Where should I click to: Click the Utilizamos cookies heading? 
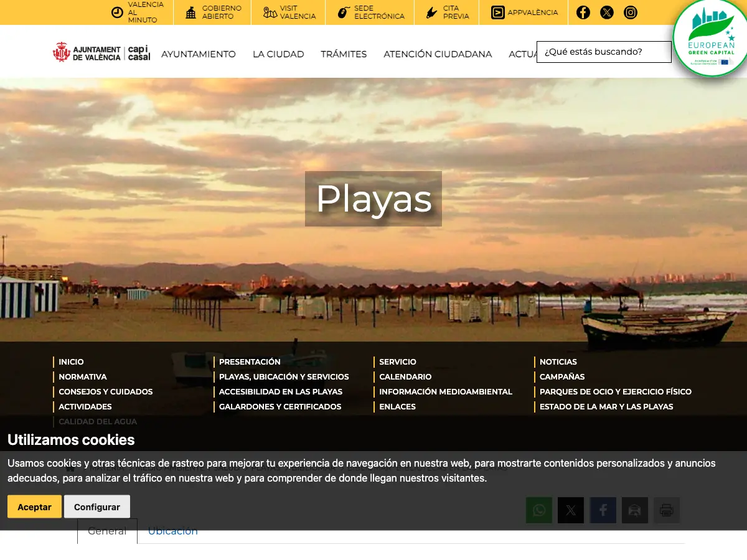[71, 440]
